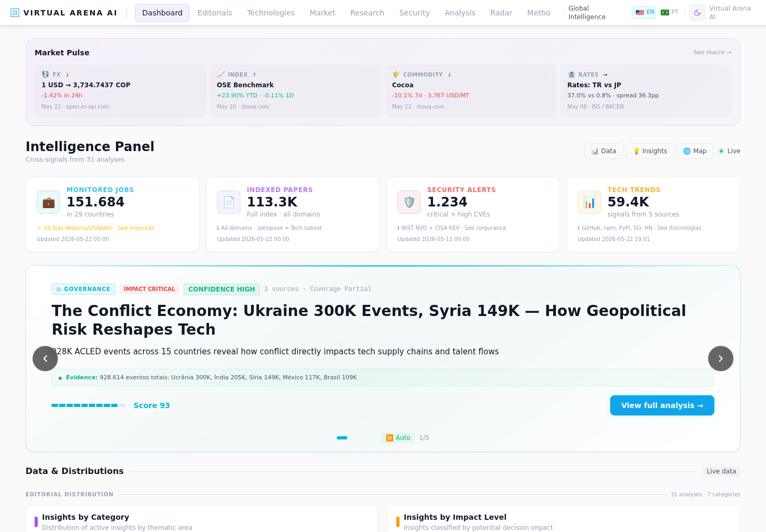
Task: Switch language to PT
Action: (x=670, y=12)
